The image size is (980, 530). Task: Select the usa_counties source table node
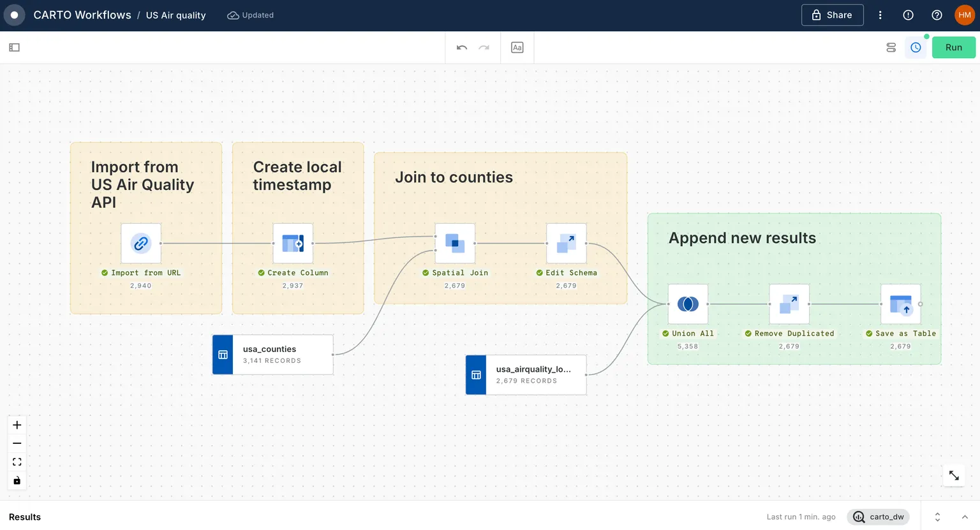pyautogui.click(x=272, y=355)
